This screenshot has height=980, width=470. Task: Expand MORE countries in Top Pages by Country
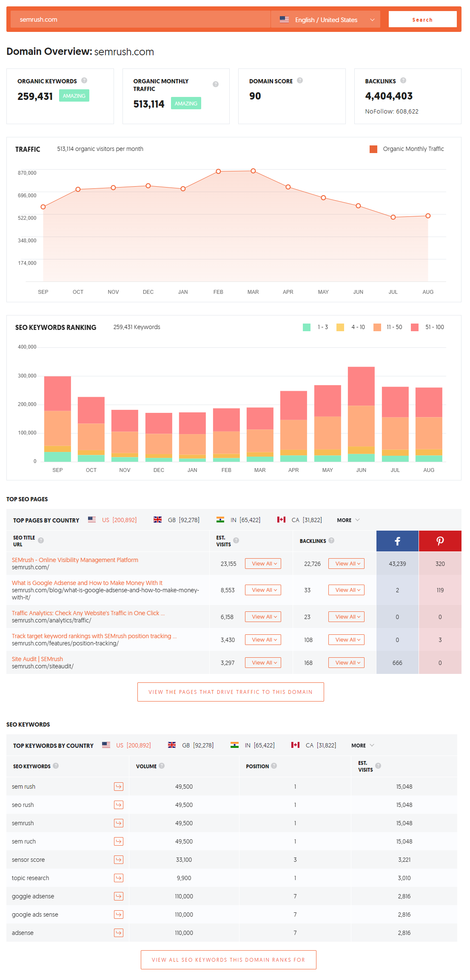click(348, 520)
